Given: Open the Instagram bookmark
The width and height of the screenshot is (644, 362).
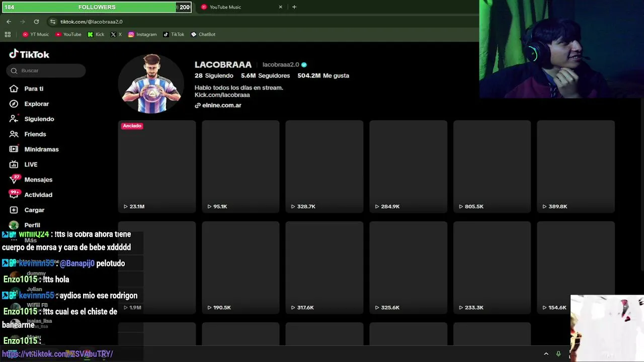Looking at the screenshot, I should click(142, 34).
